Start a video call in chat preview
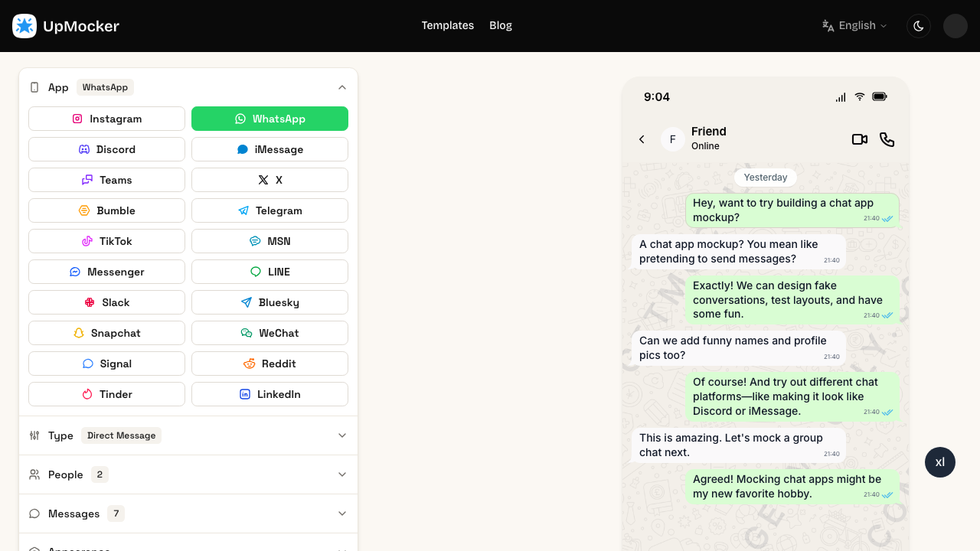The width and height of the screenshot is (980, 551). [x=859, y=139]
